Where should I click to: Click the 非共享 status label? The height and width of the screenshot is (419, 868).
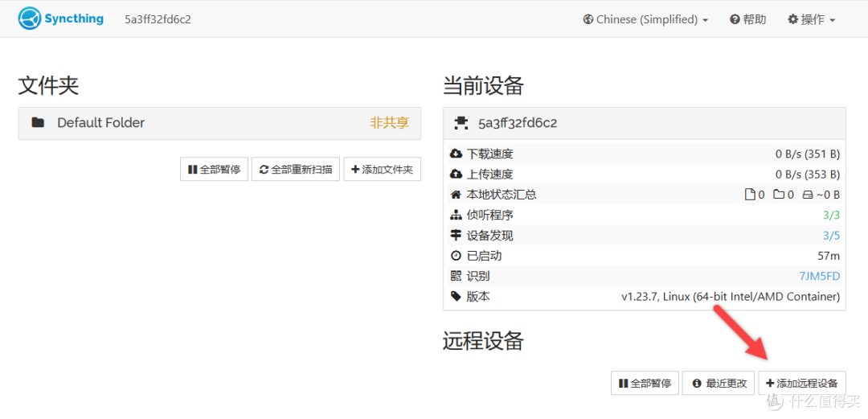pos(390,123)
